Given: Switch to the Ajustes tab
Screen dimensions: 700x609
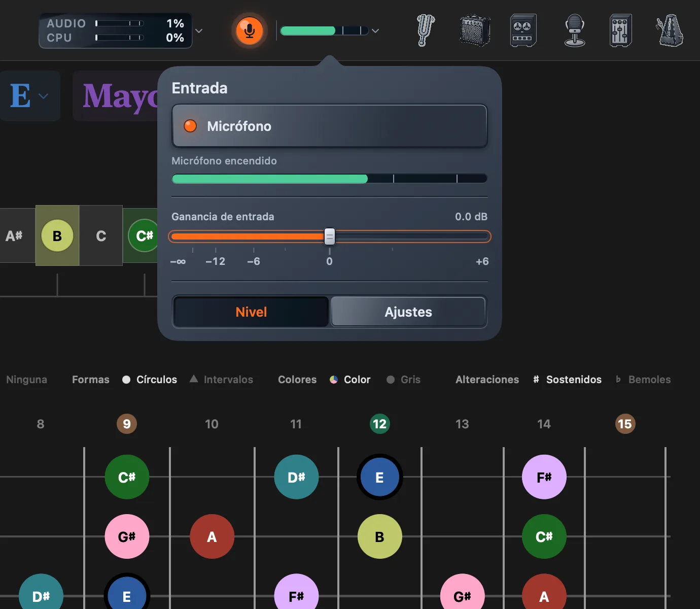Looking at the screenshot, I should 408,312.
